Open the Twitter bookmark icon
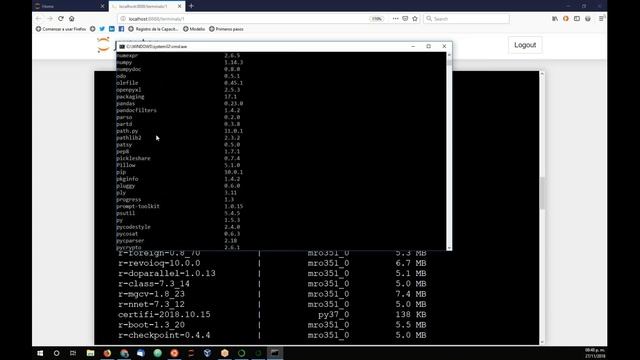This screenshot has width=640, height=360. coord(102,29)
